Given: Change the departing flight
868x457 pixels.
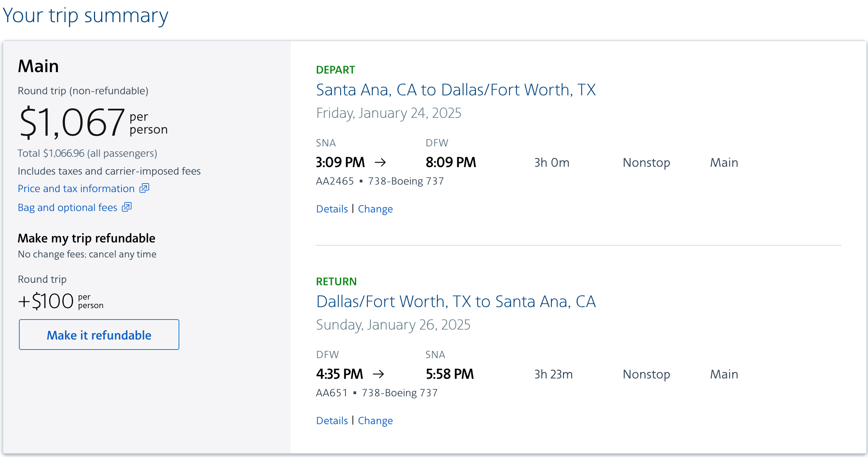Looking at the screenshot, I should coord(375,209).
